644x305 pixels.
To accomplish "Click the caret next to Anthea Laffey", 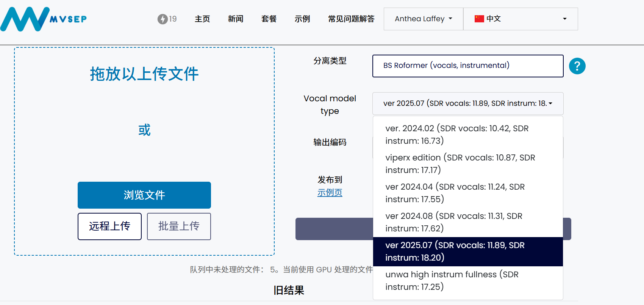I will (450, 19).
